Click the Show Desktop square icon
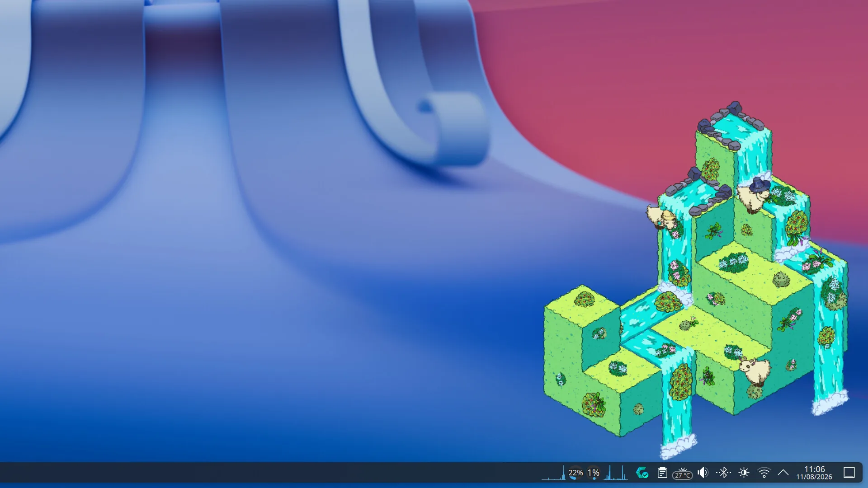 coord(849,473)
